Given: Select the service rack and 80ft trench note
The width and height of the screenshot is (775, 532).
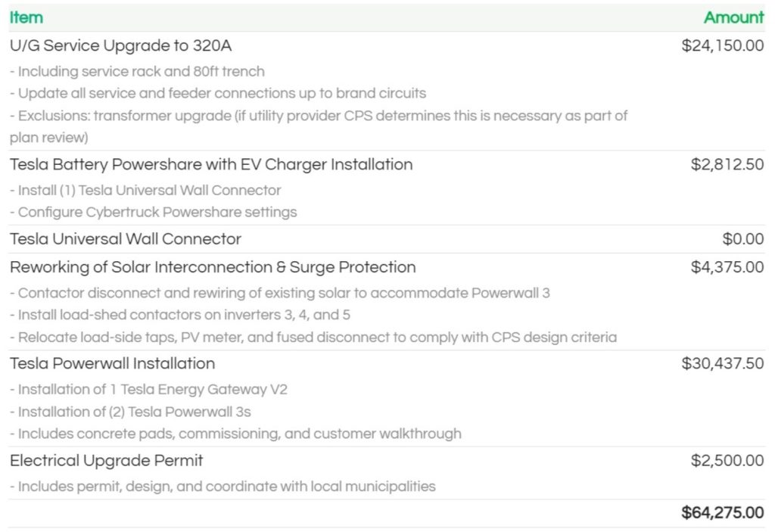Looking at the screenshot, I should tap(137, 72).
